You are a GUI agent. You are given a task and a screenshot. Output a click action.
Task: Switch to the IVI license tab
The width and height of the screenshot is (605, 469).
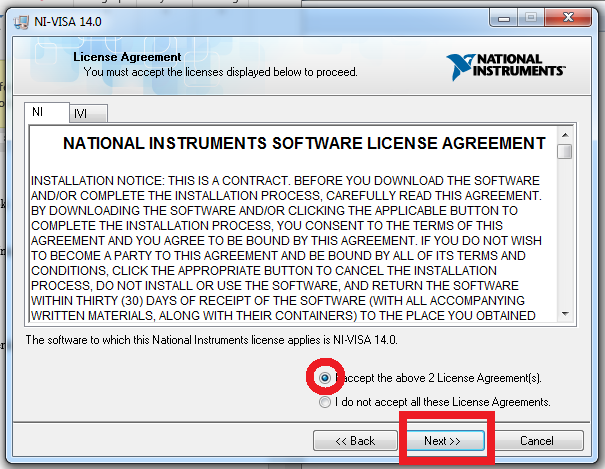(88, 114)
